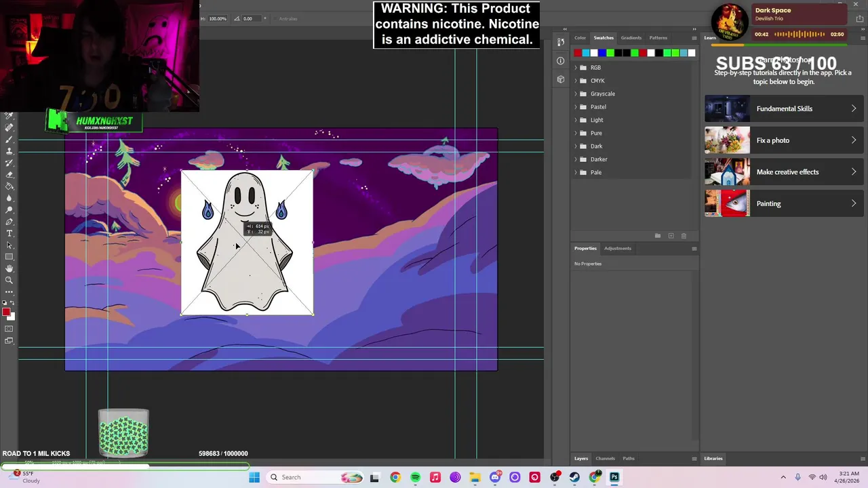
Task: Select the Type tool
Action: (x=9, y=233)
